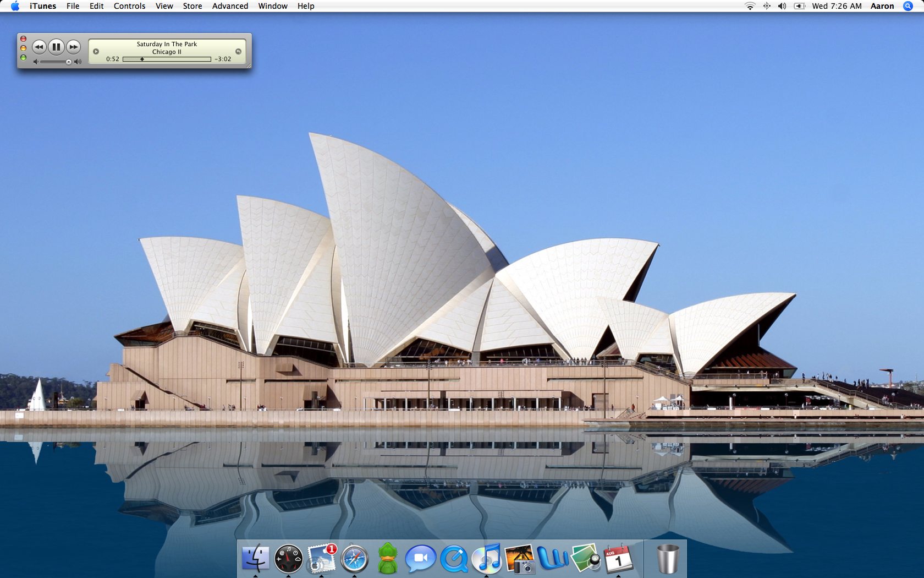Adjust the iTunes volume slider knob
Image resolution: width=924 pixels, height=578 pixels.
click(69, 62)
